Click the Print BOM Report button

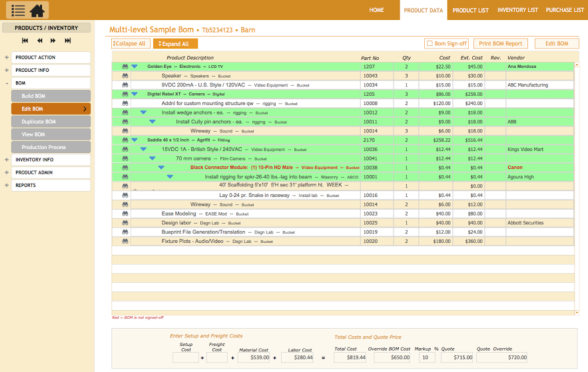click(500, 43)
